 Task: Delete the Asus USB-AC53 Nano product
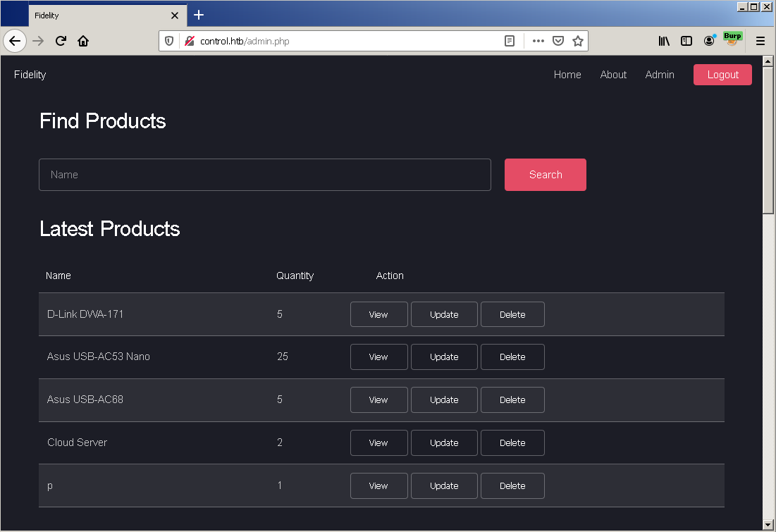(x=512, y=357)
